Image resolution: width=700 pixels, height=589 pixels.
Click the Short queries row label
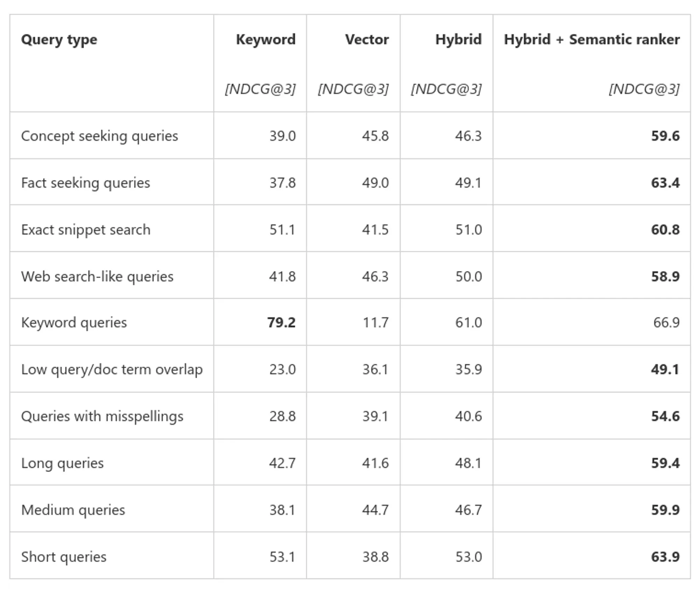(x=64, y=557)
